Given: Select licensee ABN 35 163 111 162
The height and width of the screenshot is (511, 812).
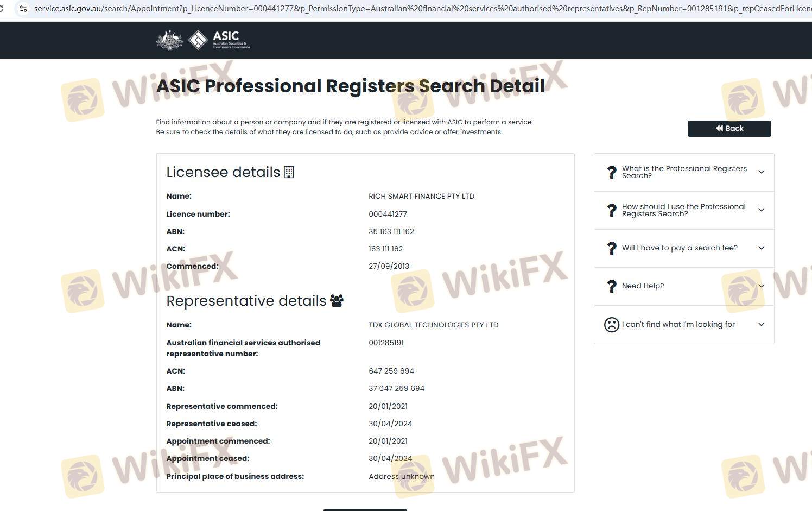Looking at the screenshot, I should pos(391,231).
